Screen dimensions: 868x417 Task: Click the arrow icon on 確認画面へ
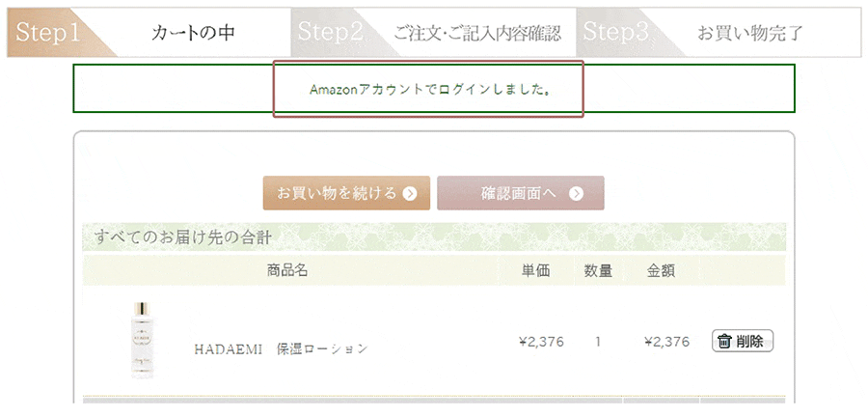point(577,193)
